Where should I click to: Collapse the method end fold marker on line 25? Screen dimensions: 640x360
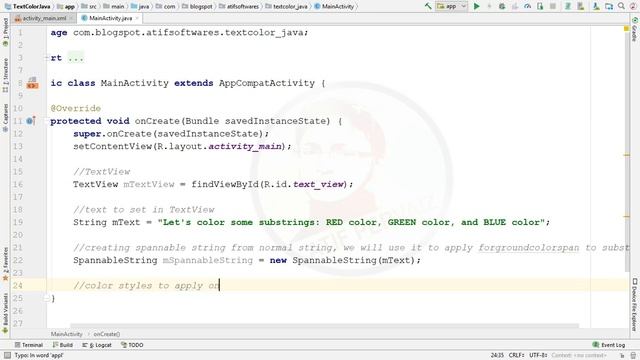[46, 298]
